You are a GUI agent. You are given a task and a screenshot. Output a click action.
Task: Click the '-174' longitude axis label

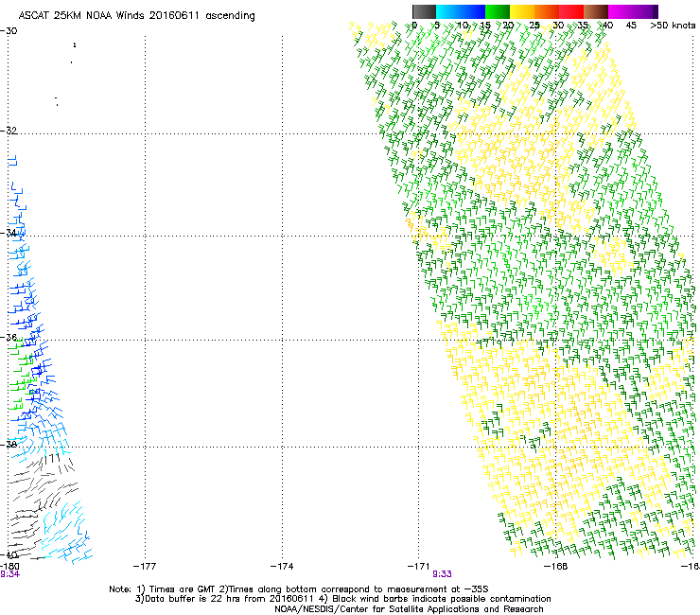pos(282,567)
